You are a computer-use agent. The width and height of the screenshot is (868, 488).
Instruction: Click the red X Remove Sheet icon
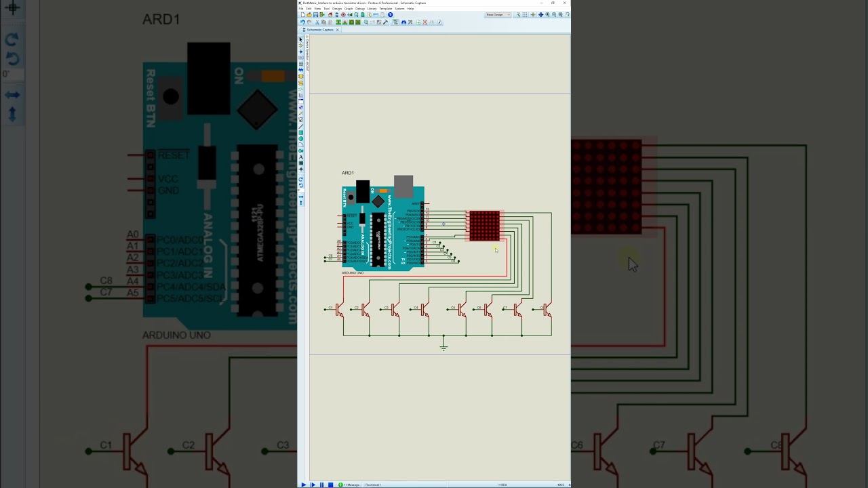pos(425,22)
